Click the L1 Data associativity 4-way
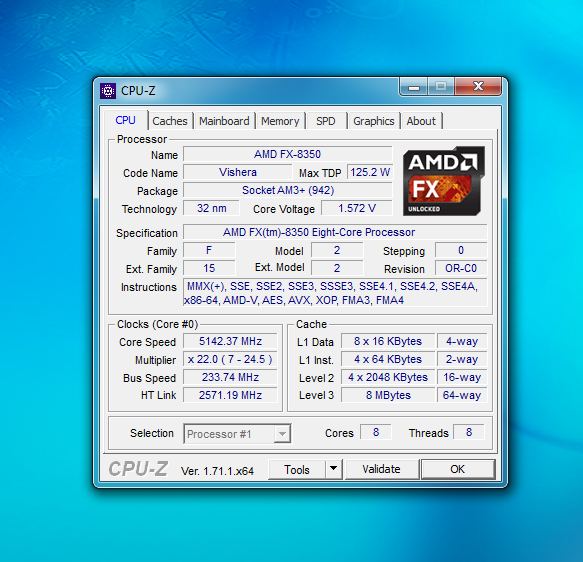 (x=462, y=341)
